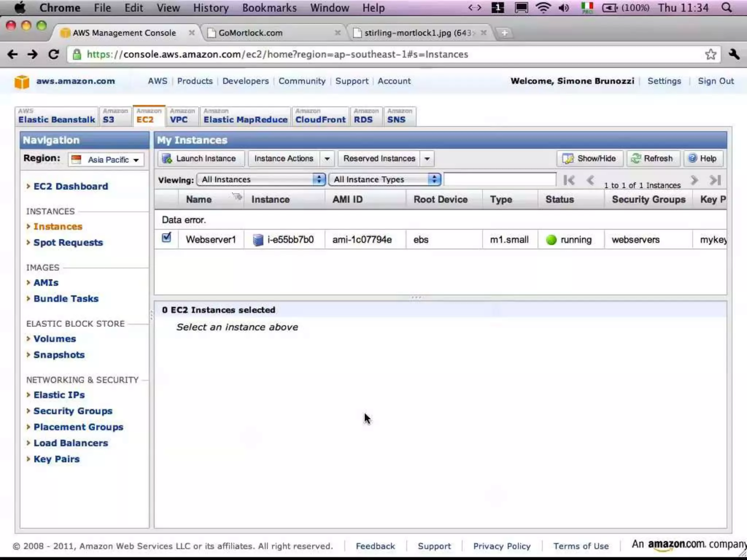Open Chrome wrench settings menu
The image size is (747, 560).
click(734, 54)
